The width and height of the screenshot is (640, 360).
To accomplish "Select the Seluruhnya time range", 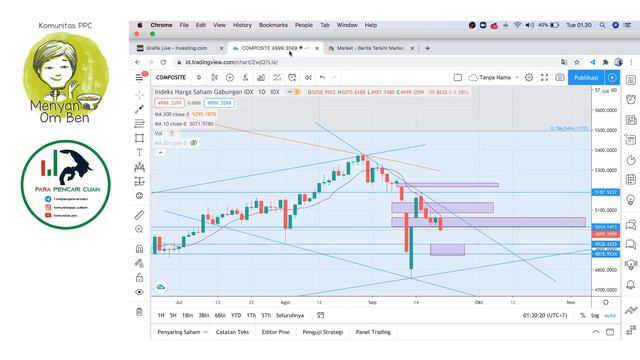I will point(290,315).
